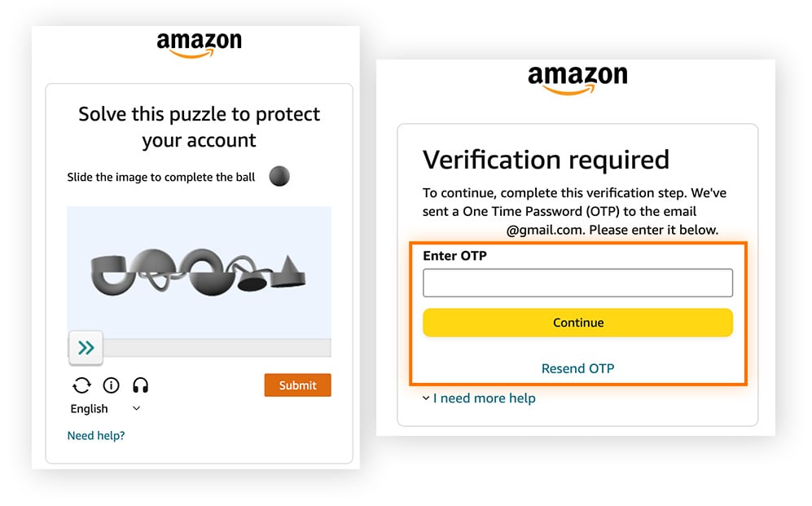Refresh the CAPTCHA puzzle image
The image size is (812, 506).
point(81,385)
